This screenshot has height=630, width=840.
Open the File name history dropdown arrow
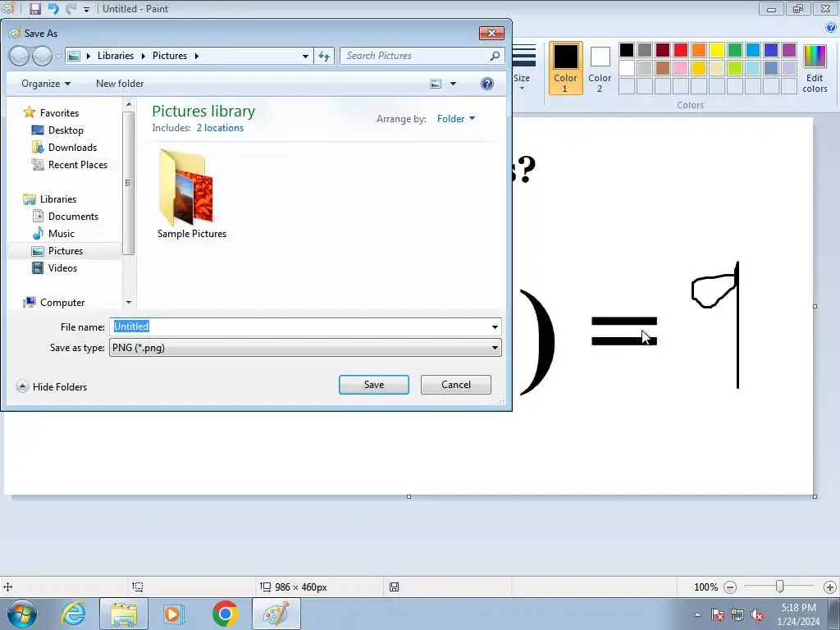coord(495,326)
